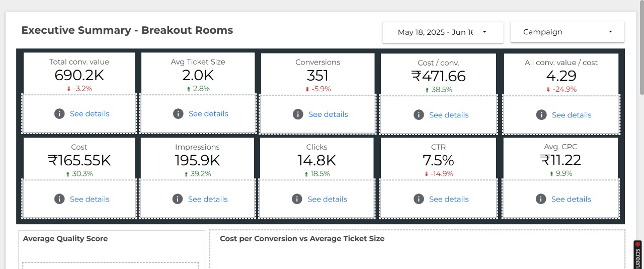Image resolution: width=644 pixels, height=269 pixels.
Task: Open See details under the Cost card
Action: pos(90,199)
